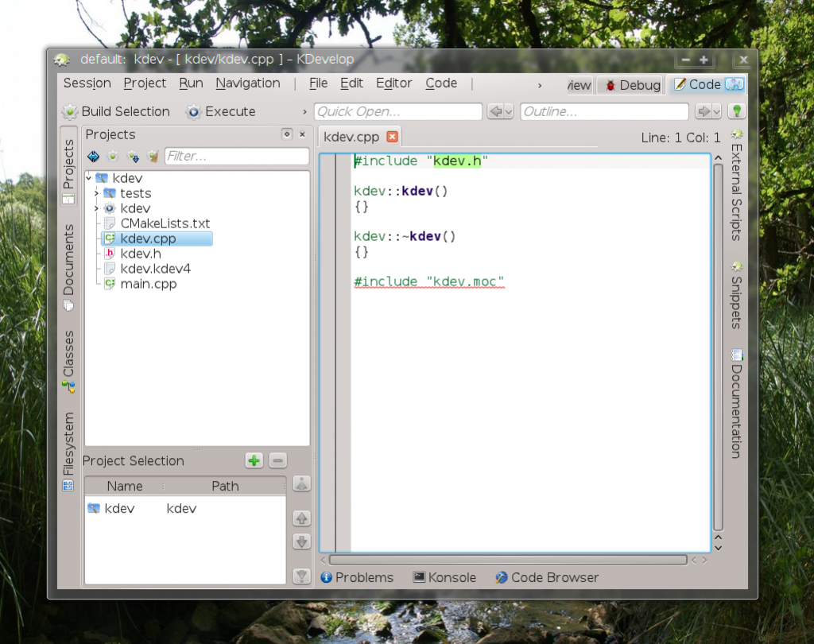Screen dimensions: 814x644
Task: Collapse the root kdev project node
Action: 89,178
